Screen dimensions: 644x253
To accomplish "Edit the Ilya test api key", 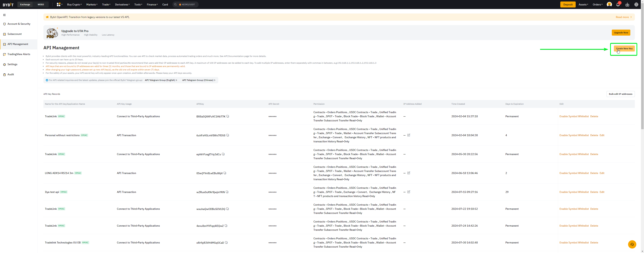I will click(x=602, y=192).
